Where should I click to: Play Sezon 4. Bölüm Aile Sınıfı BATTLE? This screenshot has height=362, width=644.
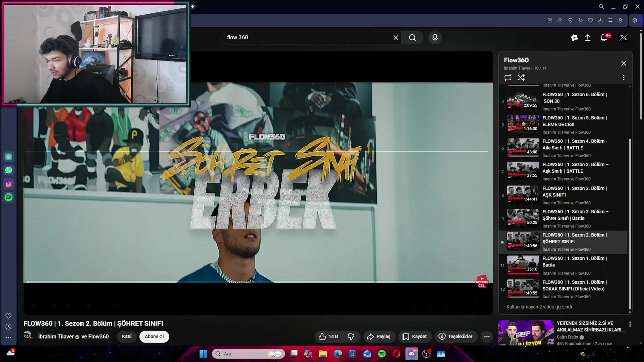pyautogui.click(x=563, y=148)
